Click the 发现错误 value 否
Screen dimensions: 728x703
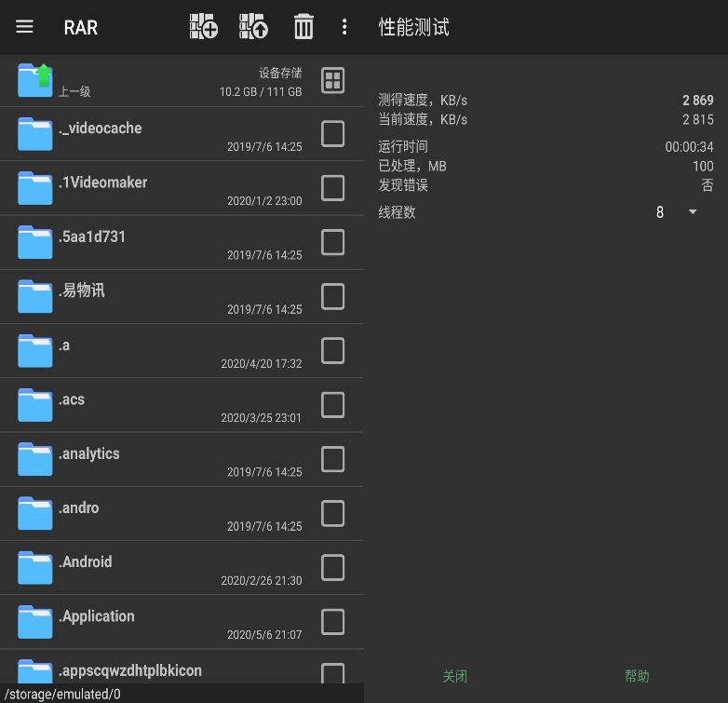[x=708, y=185]
